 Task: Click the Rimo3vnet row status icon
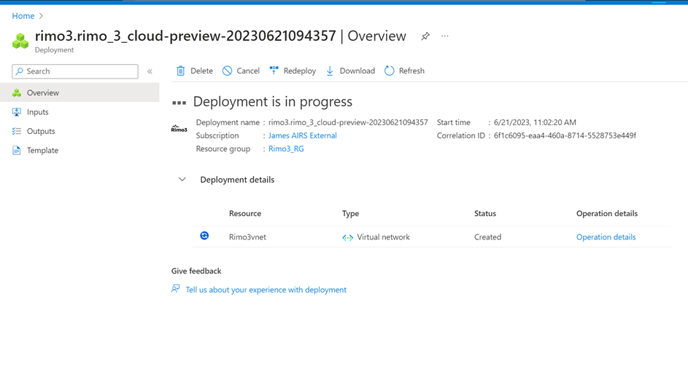click(204, 236)
